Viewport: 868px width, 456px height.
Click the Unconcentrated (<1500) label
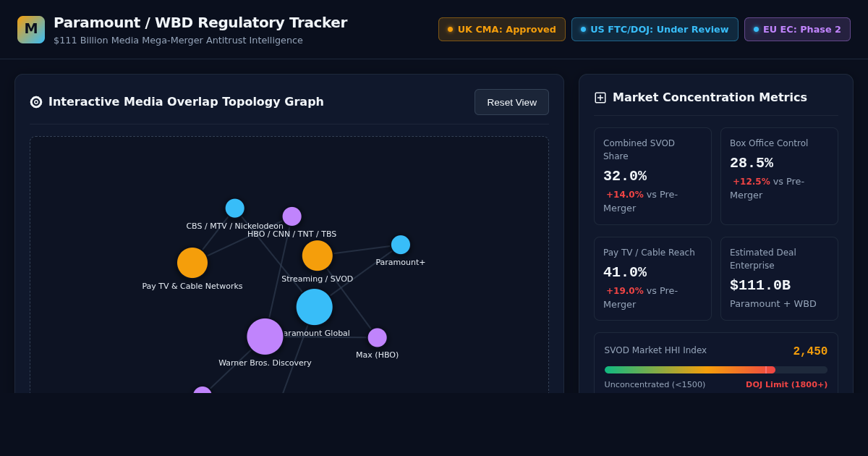(x=655, y=384)
